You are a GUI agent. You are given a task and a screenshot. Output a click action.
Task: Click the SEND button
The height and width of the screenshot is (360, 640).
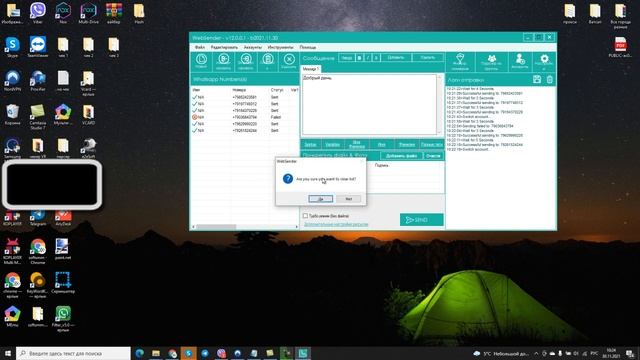[x=422, y=220]
